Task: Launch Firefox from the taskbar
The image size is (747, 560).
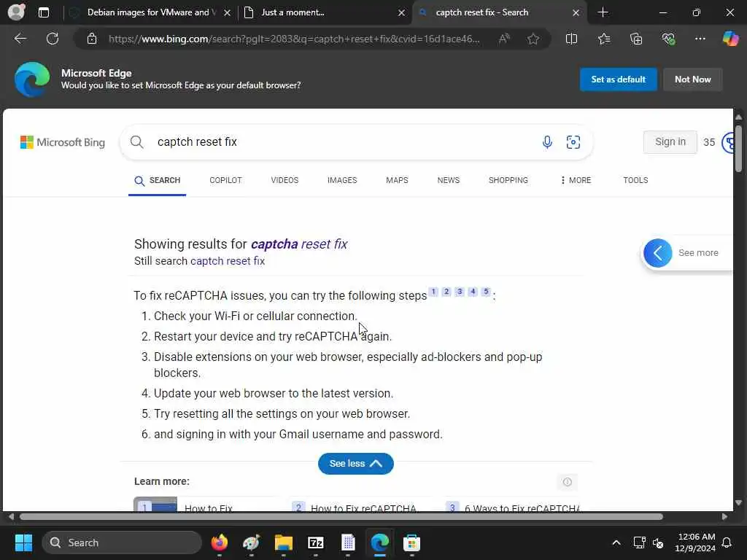Action: pos(219,542)
